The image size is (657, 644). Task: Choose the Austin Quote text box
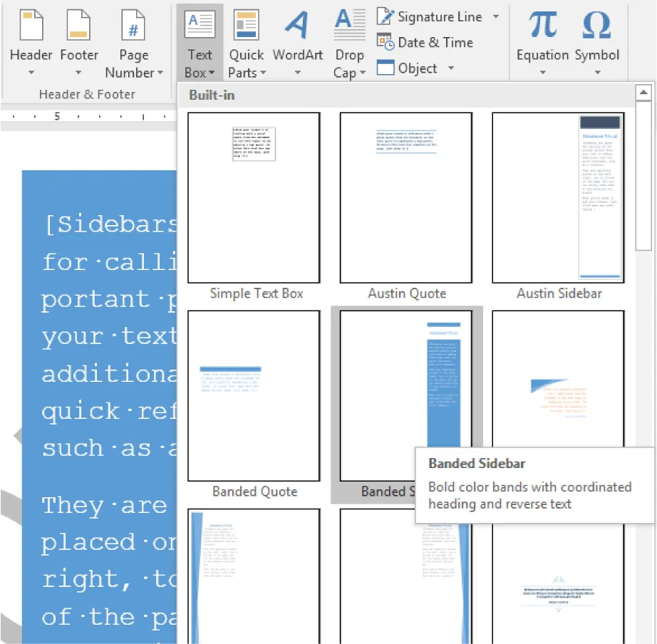(406, 197)
